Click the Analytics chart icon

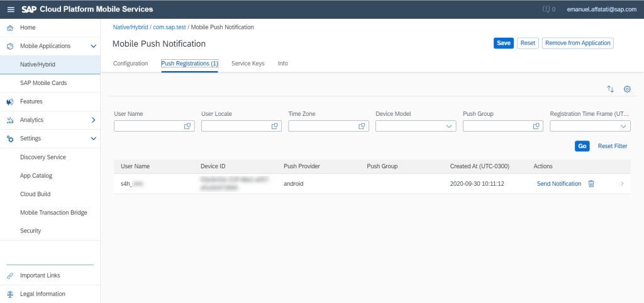[x=10, y=120]
